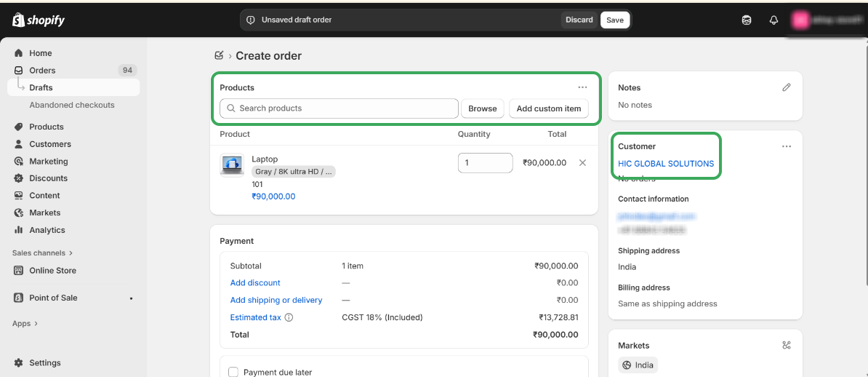
Task: Save the unsaved draft order
Action: click(x=614, y=20)
